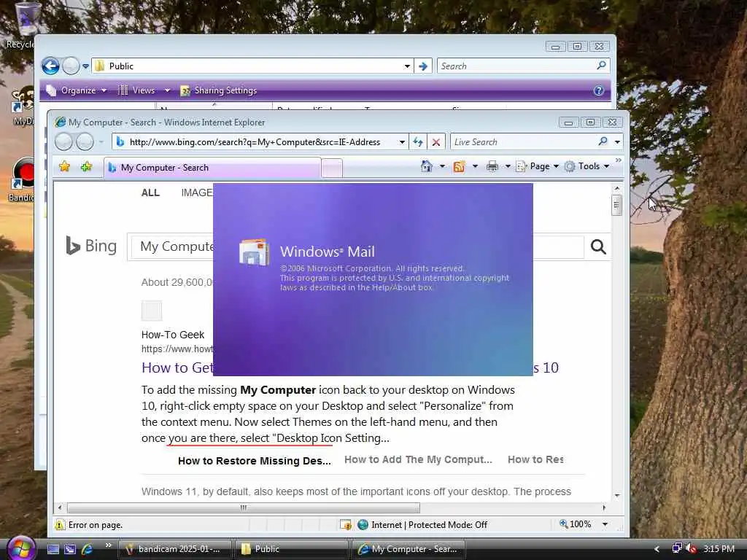The height and width of the screenshot is (560, 747).
Task: Click the RSS Feeds icon
Action: pyautogui.click(x=460, y=166)
